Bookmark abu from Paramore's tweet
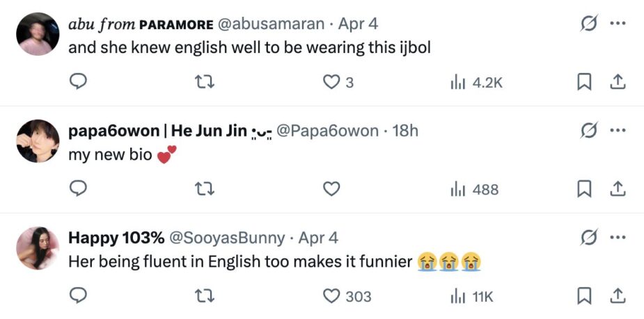This screenshot has height=319, width=644. (x=583, y=82)
